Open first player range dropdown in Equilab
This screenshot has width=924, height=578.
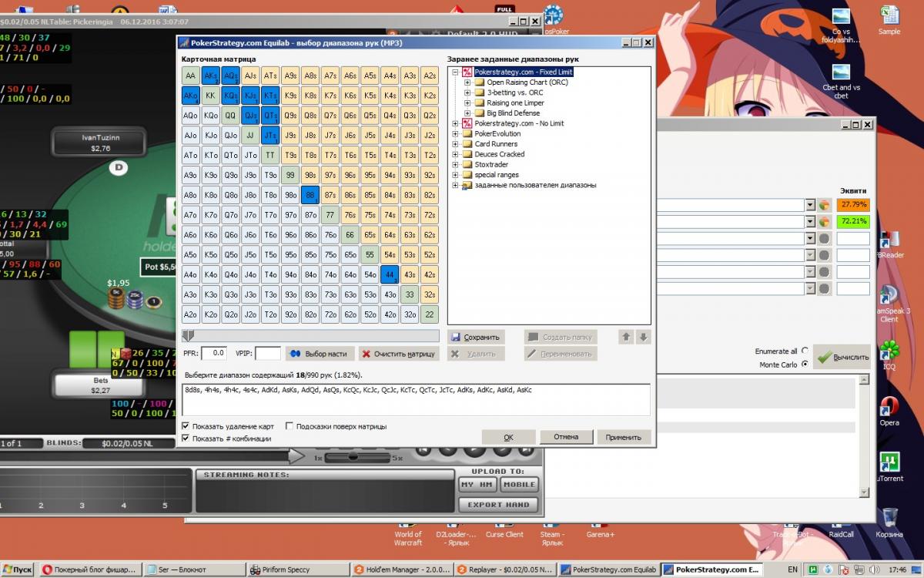coord(809,205)
